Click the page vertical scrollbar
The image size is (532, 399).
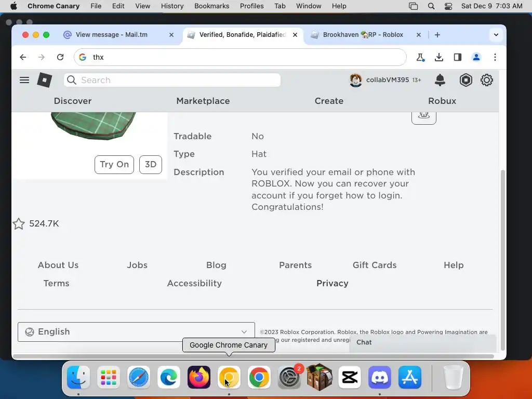click(502, 260)
